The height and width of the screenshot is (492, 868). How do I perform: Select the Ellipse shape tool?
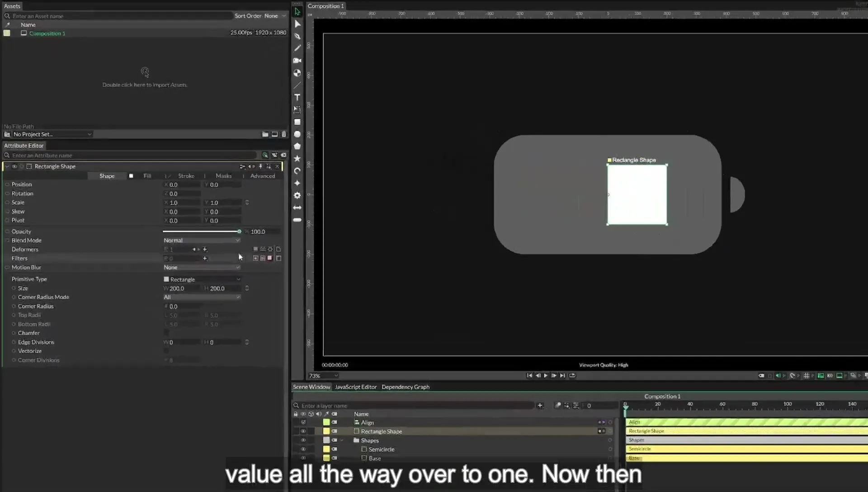(297, 134)
